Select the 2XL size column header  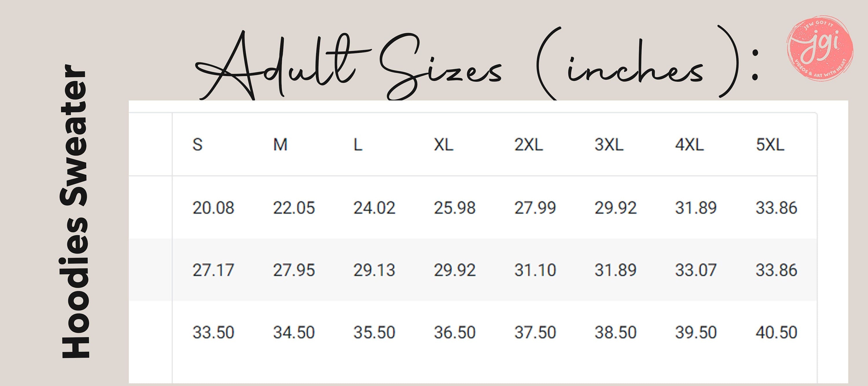pyautogui.click(x=528, y=145)
